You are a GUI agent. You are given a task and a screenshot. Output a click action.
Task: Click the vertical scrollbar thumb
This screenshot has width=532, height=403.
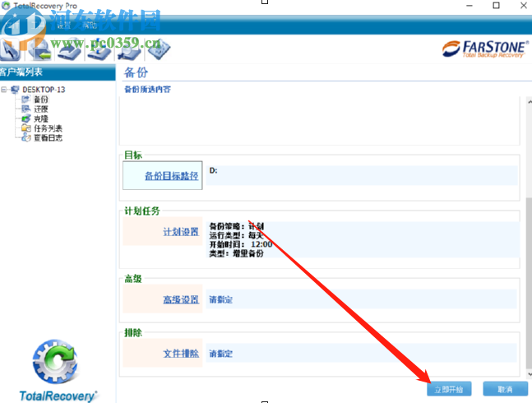coord(530,282)
